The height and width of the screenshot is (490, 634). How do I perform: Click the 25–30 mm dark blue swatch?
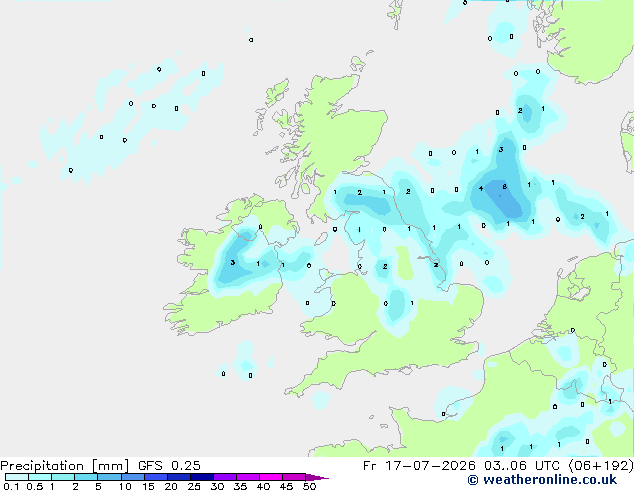[202, 477]
